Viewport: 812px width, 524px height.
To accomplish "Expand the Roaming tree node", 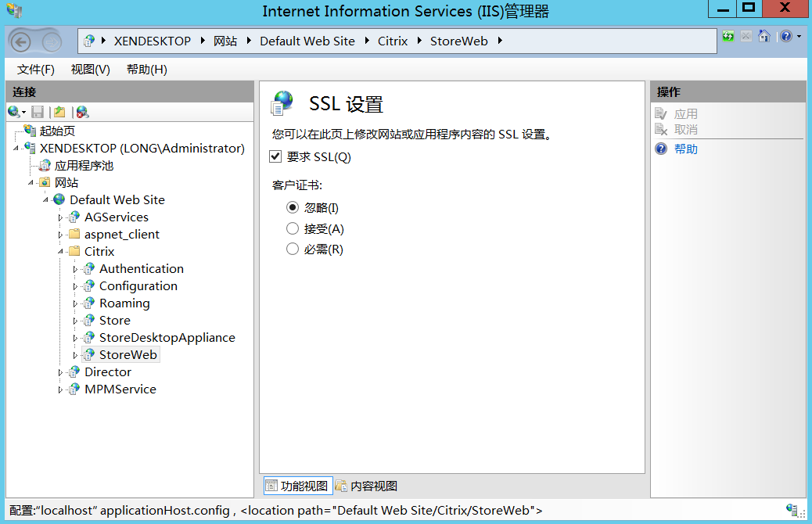I will point(76,303).
